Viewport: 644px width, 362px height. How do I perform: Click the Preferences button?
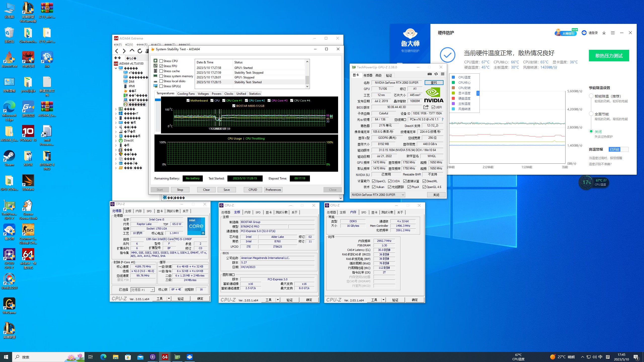click(273, 190)
